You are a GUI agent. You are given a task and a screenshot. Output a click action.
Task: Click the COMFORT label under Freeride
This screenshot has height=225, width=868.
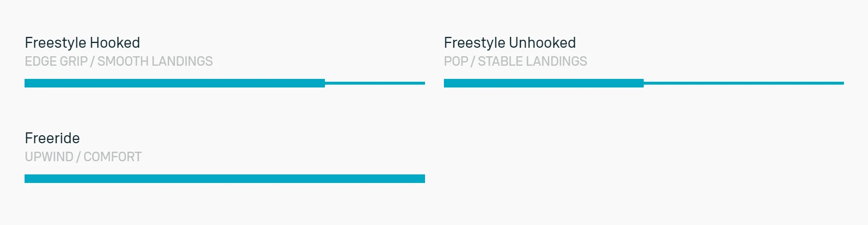point(112,157)
